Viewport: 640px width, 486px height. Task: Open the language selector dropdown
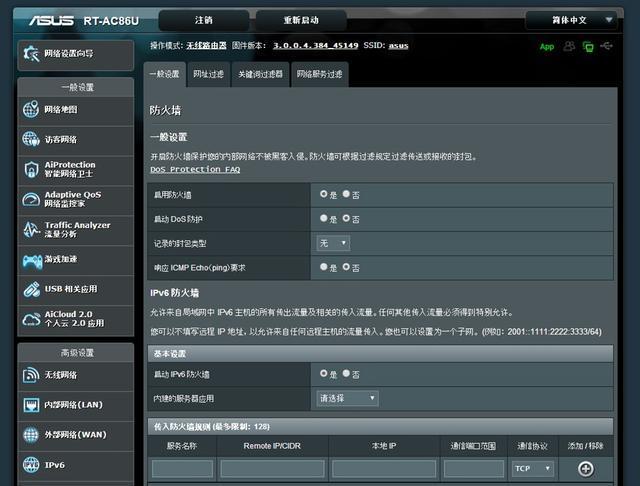click(x=571, y=20)
